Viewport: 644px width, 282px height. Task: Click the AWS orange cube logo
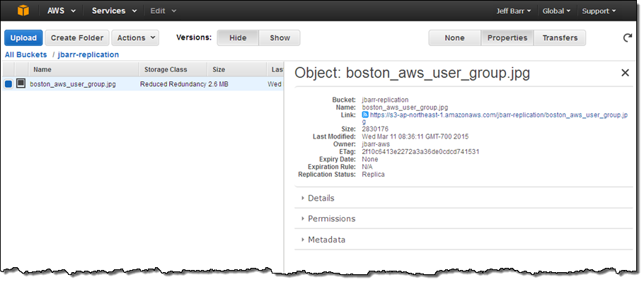pos(23,11)
